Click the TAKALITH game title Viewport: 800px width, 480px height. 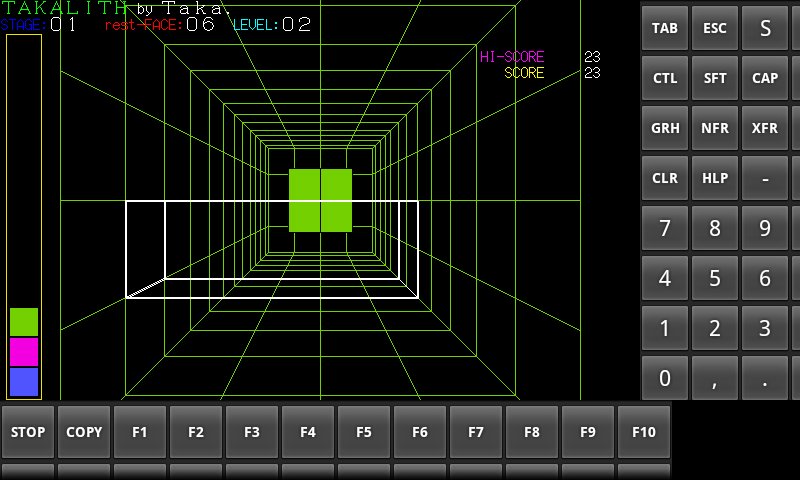click(63, 8)
